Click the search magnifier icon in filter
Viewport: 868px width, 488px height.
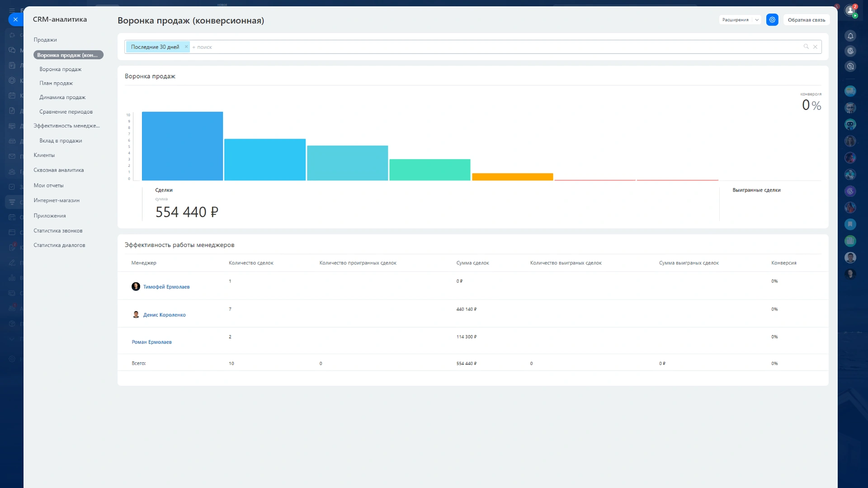[x=806, y=47]
